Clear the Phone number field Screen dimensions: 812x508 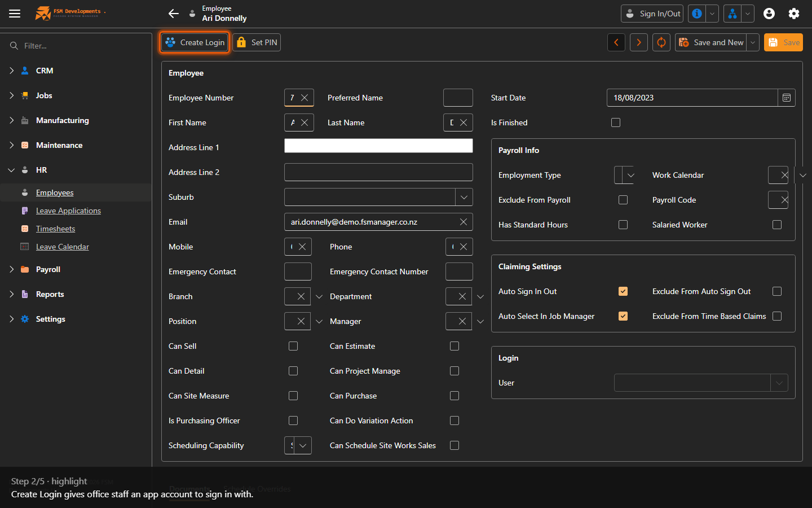tap(464, 247)
